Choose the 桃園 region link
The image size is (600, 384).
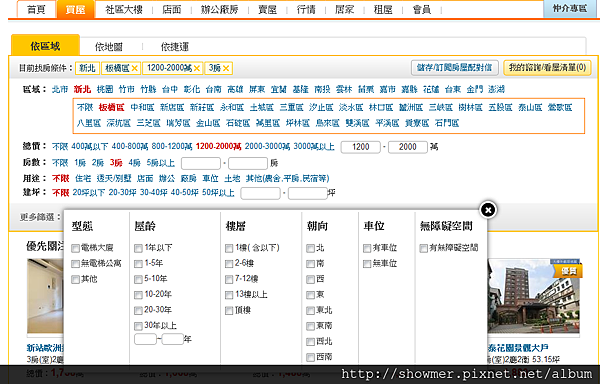(105, 89)
